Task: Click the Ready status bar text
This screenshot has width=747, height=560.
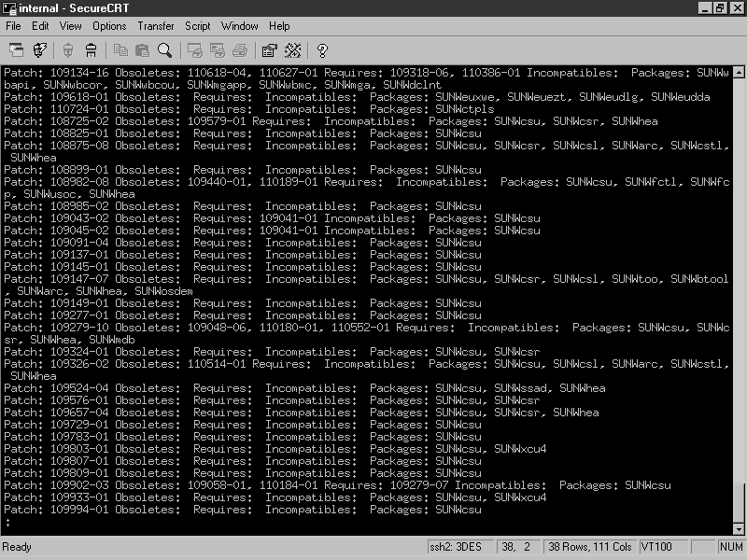Action: (17, 547)
